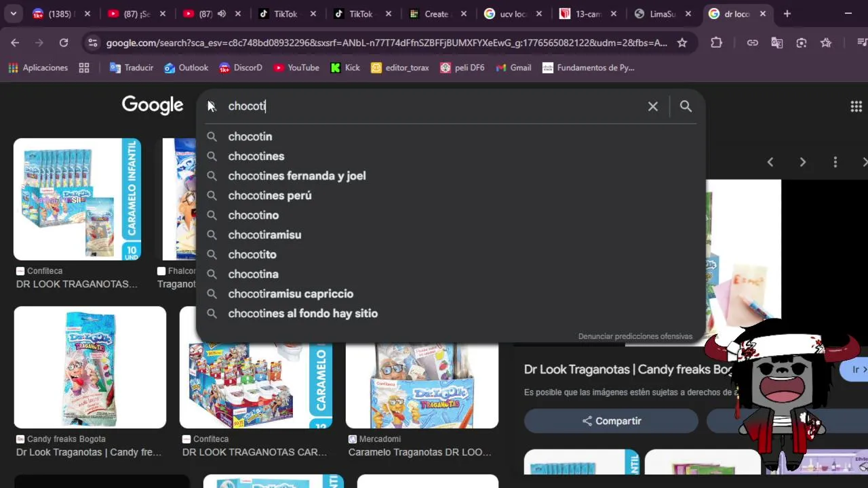Switch to the 13-cam tab
This screenshot has height=488, width=868.
click(x=587, y=14)
